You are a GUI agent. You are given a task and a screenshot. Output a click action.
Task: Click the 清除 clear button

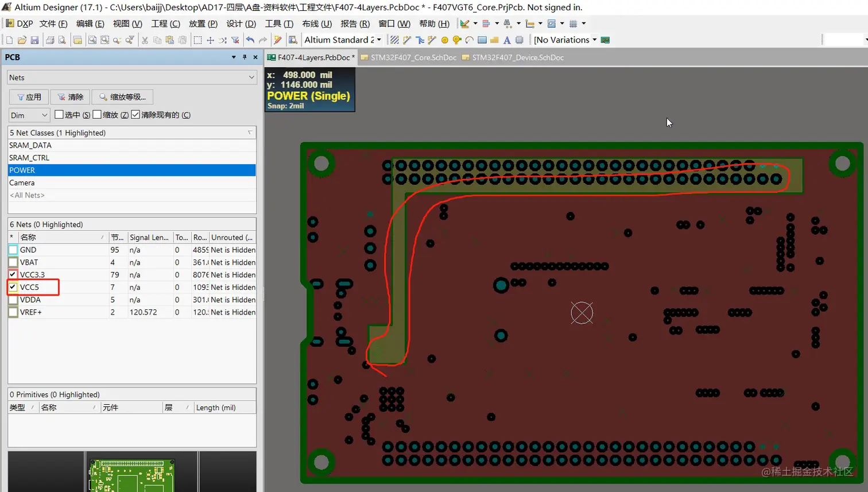(x=71, y=97)
